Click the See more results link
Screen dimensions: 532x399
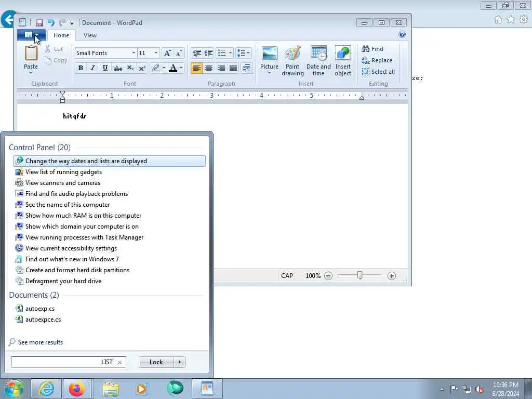[x=41, y=342]
